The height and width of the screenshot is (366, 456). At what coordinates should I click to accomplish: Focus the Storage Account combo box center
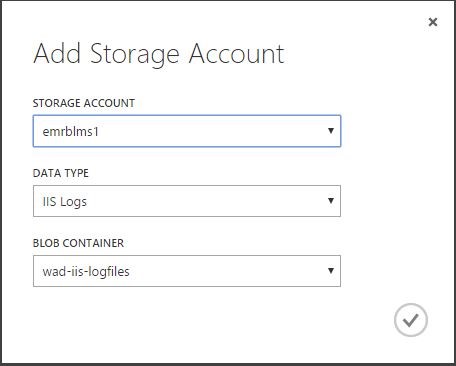(187, 131)
